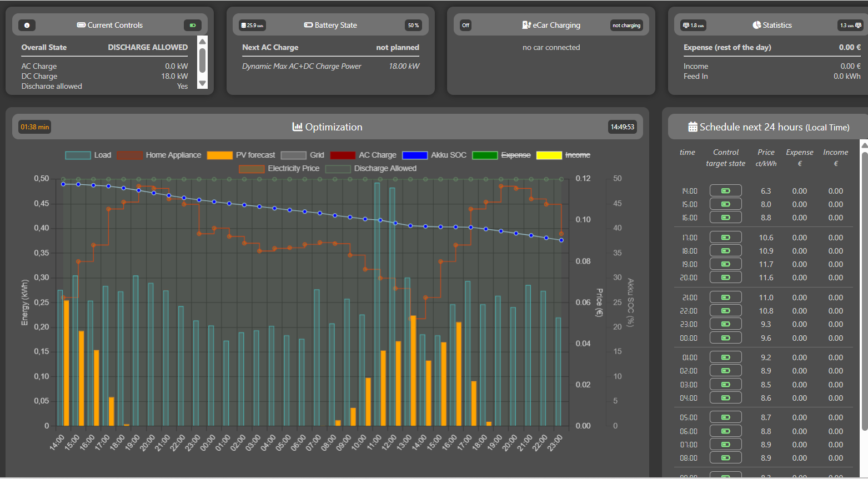Viewport: 868px width, 479px height.
Task: Click the 25.9 kWh battery capacity badge
Action: (x=252, y=26)
